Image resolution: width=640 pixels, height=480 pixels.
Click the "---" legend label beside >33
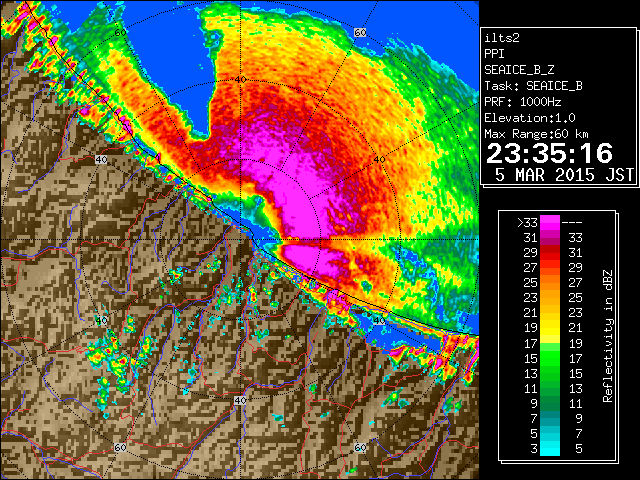[572, 223]
